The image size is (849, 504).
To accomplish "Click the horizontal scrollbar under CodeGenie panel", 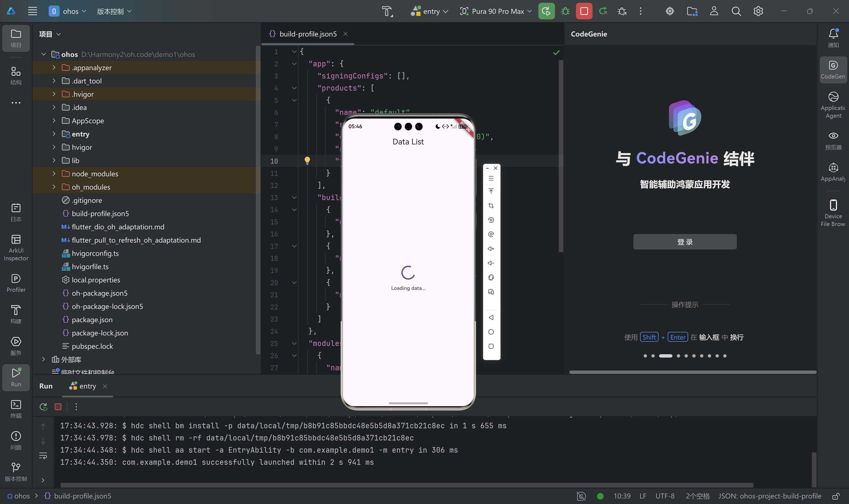I will coord(693,372).
